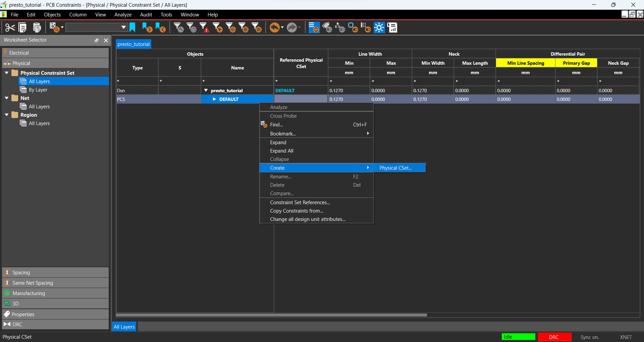Choose Physical CSet from the Create submenu
The width and height of the screenshot is (644, 342).
[x=395, y=168]
